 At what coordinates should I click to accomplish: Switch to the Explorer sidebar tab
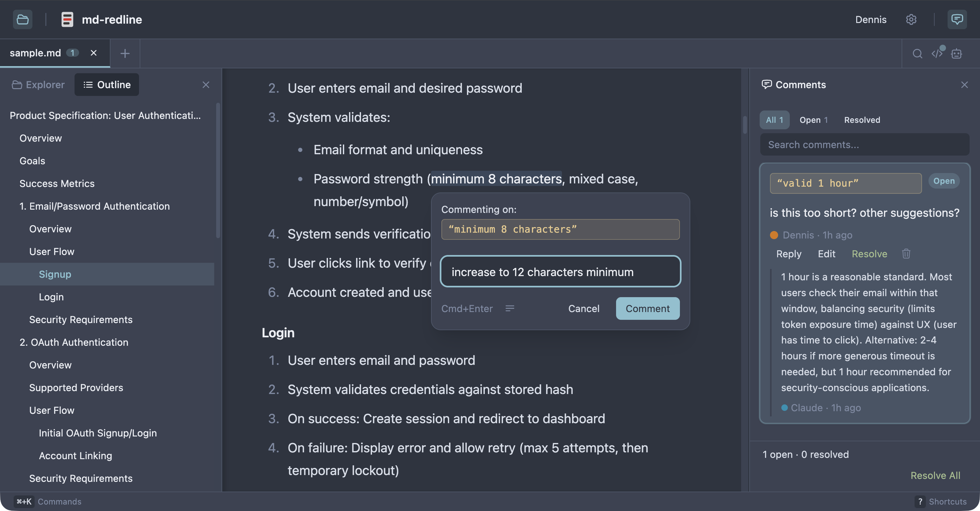[38, 85]
